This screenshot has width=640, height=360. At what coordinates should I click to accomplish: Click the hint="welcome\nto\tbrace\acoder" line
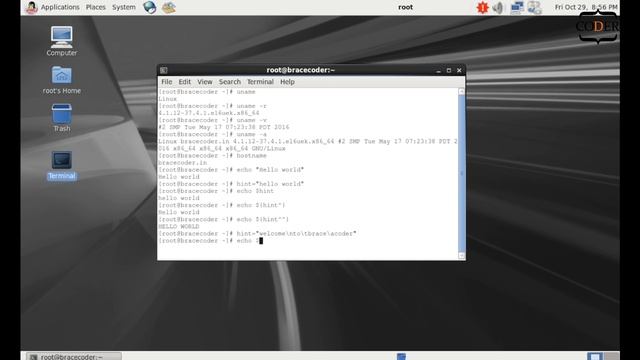coord(257,233)
